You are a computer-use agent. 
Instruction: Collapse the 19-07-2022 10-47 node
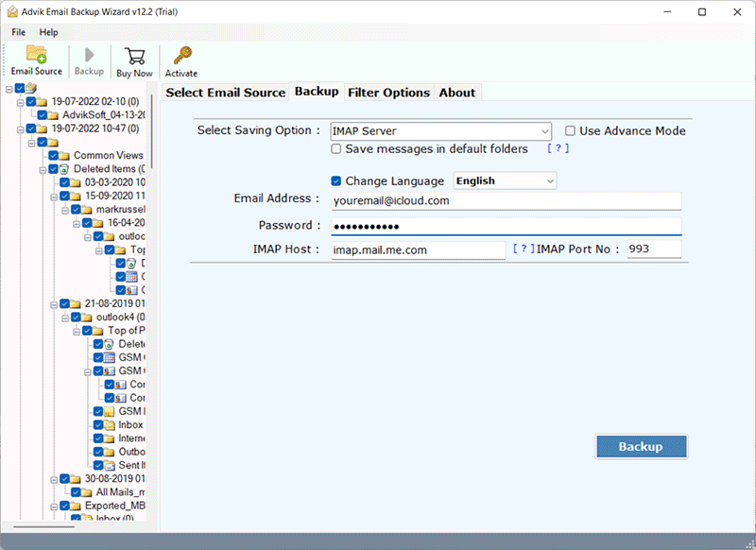[20, 129]
